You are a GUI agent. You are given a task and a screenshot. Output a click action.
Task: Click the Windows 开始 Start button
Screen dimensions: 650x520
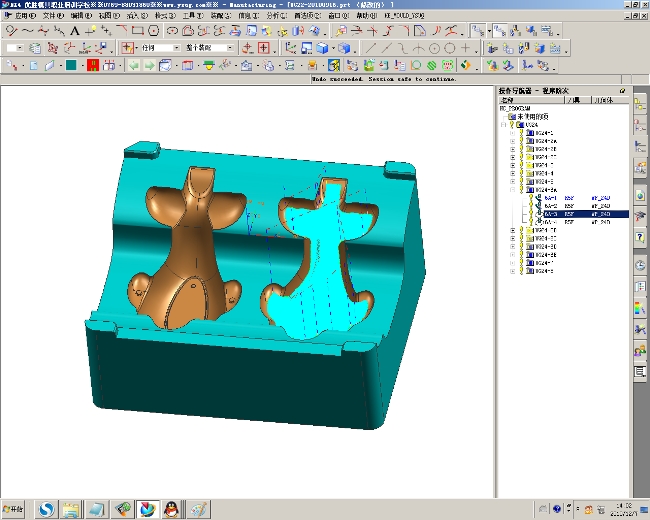[x=14, y=509]
